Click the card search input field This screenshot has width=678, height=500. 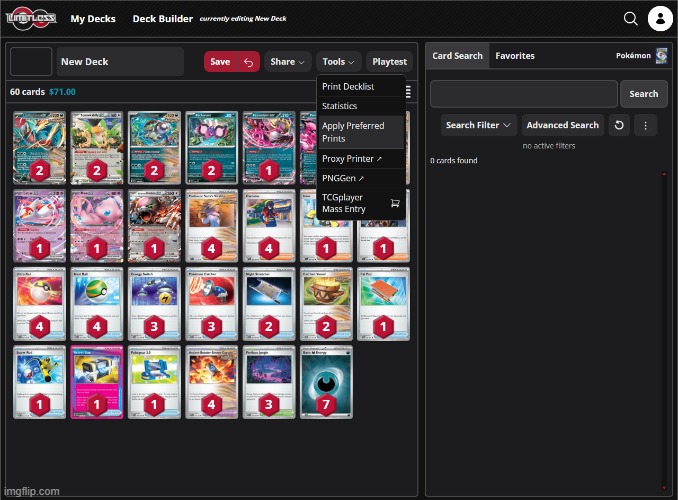point(524,94)
